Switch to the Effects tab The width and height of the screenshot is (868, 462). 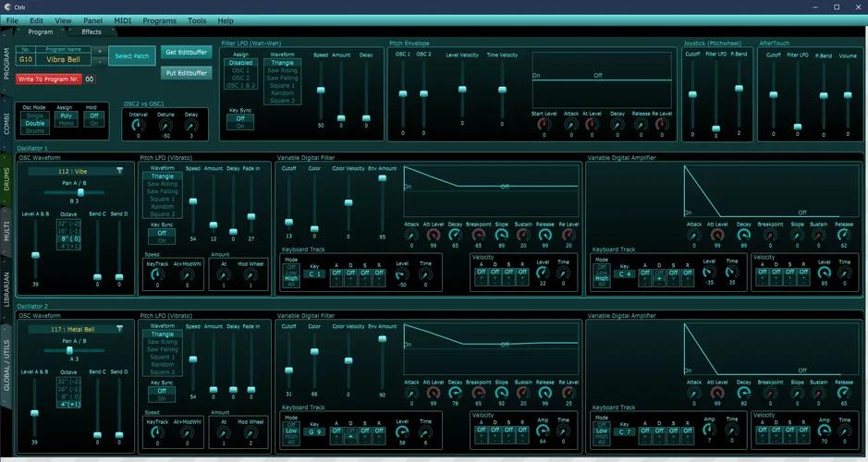(92, 31)
